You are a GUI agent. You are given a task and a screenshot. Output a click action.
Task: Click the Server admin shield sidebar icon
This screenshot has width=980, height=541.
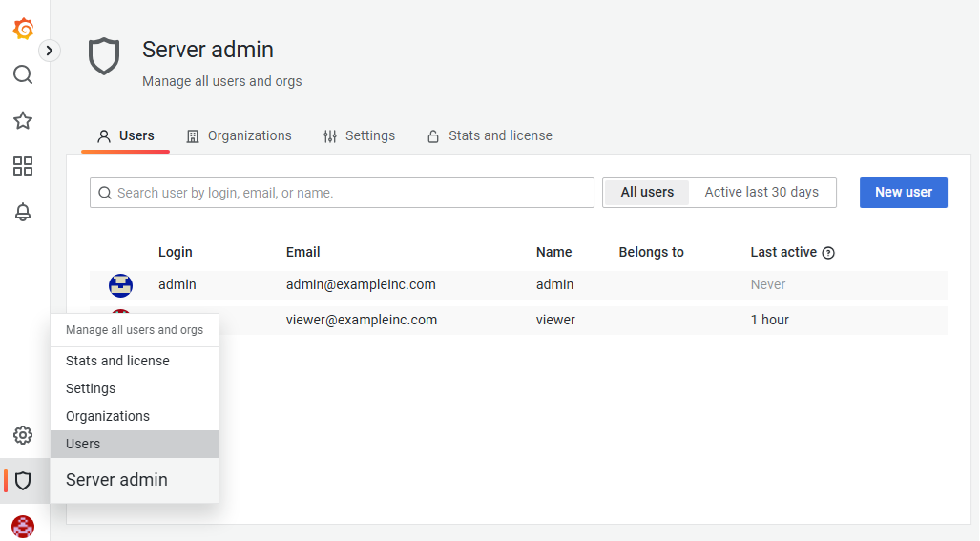(23, 481)
